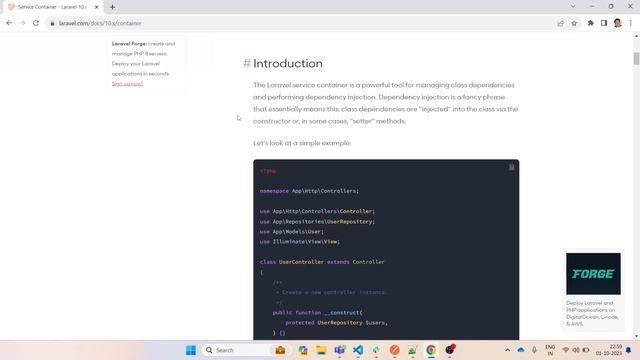Open the Extensions puzzle icon
640x360 pixels.
591,23
